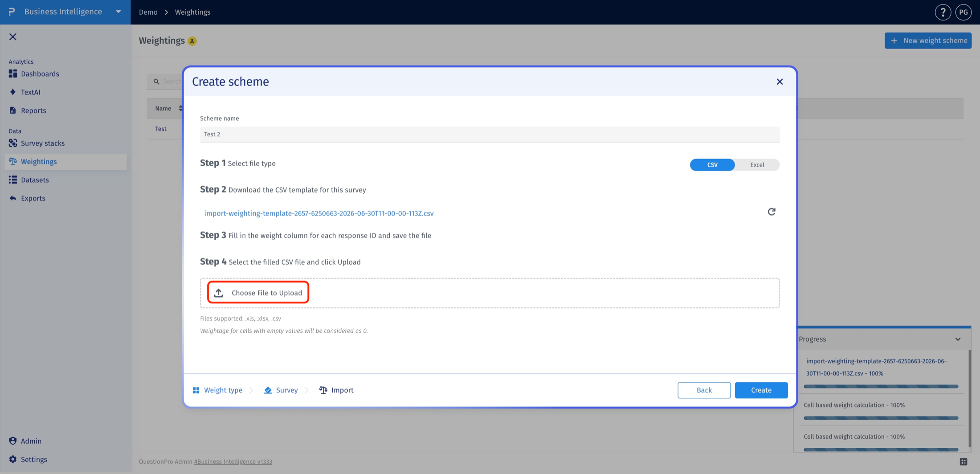Click the Admin user icon
The height and width of the screenshot is (474, 980).
(x=13, y=441)
